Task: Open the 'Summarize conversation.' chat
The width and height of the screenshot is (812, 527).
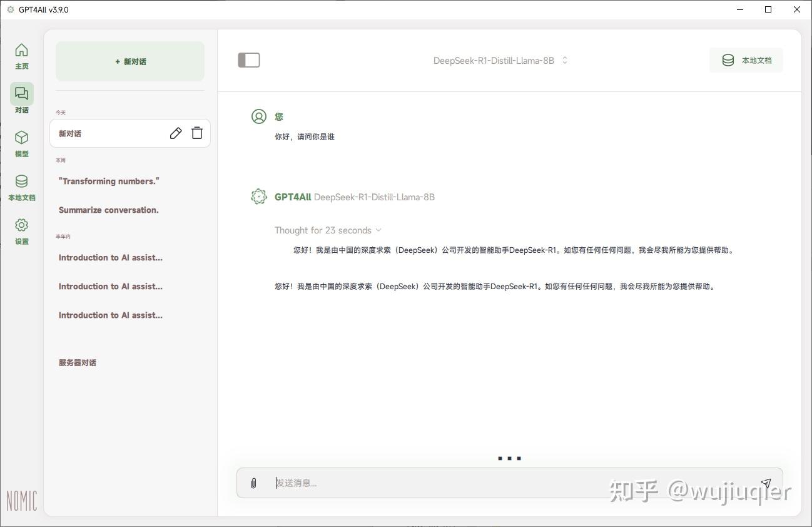Action: 108,210
